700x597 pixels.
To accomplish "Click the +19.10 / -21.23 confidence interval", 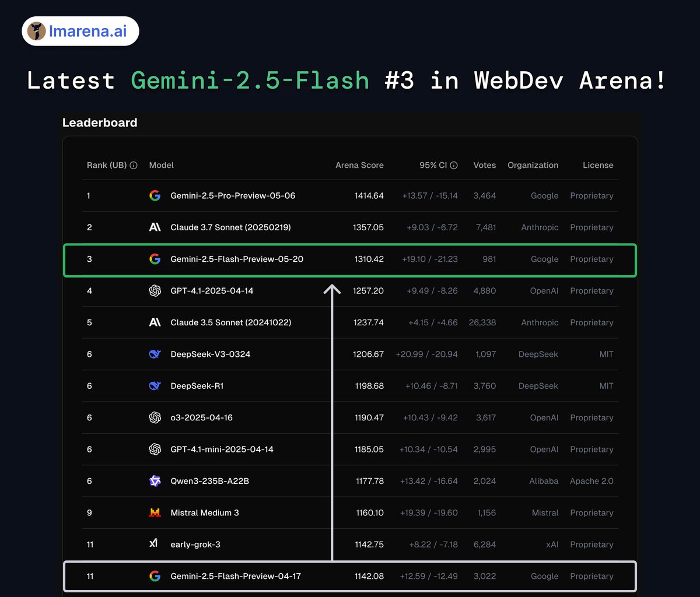I will [430, 259].
